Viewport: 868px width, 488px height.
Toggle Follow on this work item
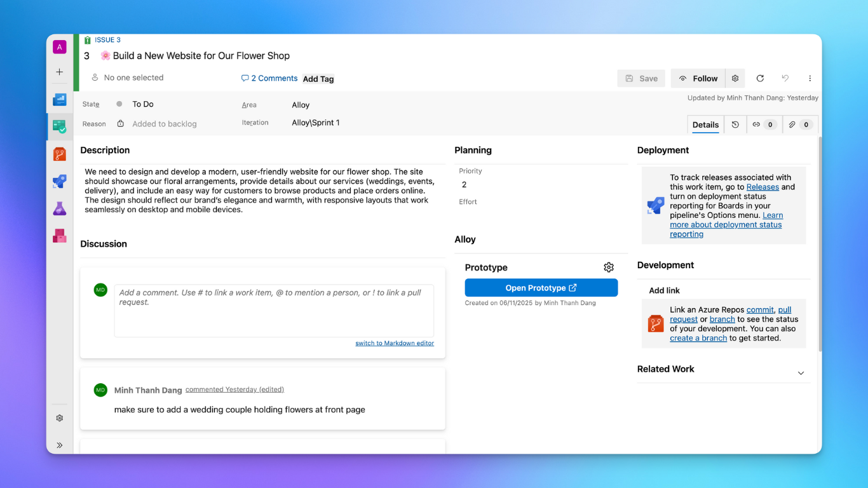(x=698, y=78)
